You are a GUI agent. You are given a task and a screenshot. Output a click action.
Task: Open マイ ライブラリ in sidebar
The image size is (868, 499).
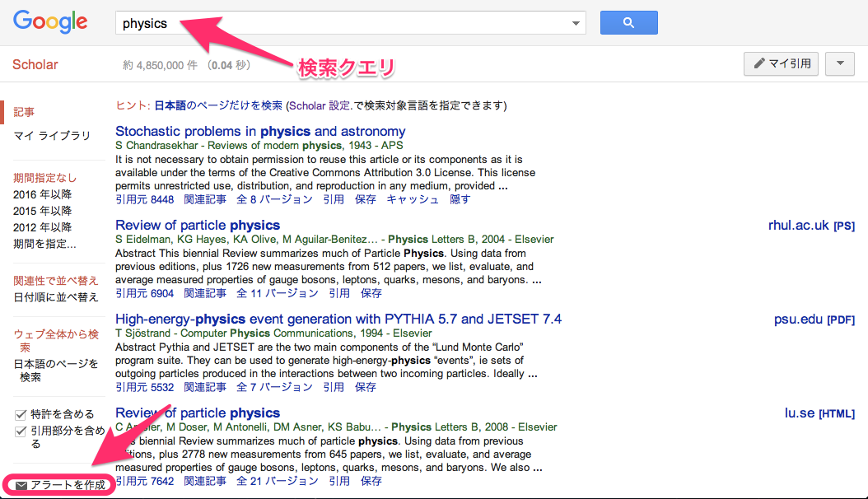coord(52,136)
